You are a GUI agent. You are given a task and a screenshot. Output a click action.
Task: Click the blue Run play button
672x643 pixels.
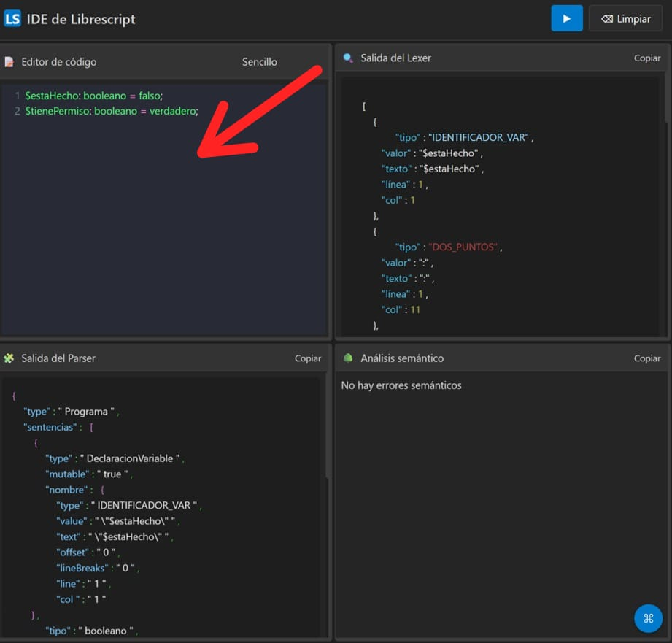[567, 18]
